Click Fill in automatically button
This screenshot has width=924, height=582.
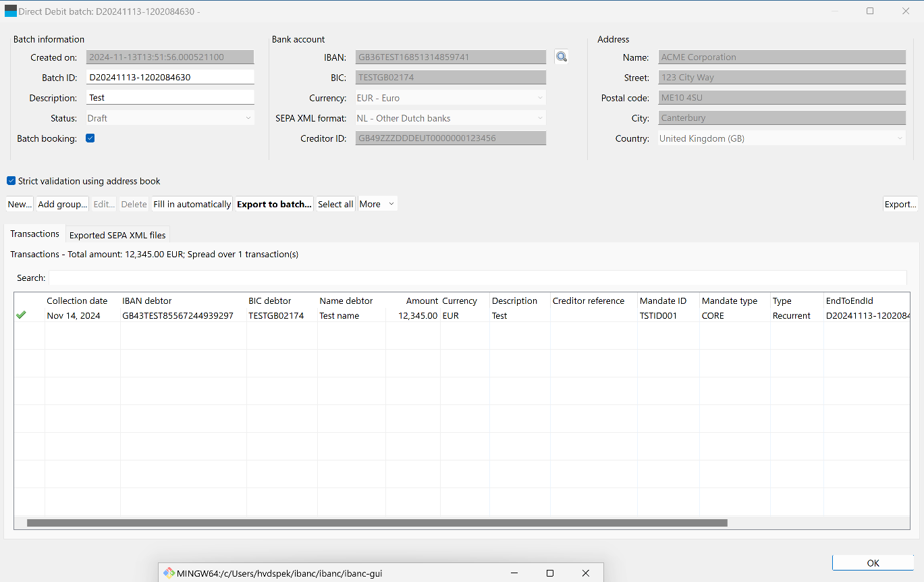[x=192, y=204]
